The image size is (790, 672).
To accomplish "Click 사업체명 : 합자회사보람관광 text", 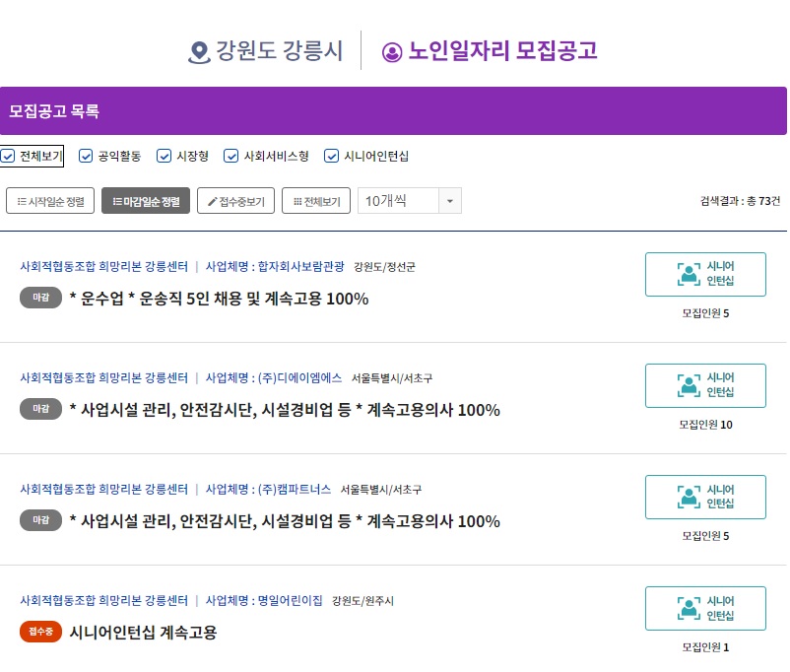I will pyautogui.click(x=275, y=267).
